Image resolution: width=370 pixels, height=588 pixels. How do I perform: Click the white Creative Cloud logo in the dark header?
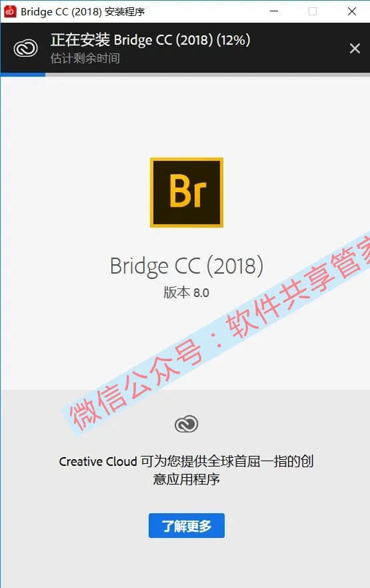25,48
